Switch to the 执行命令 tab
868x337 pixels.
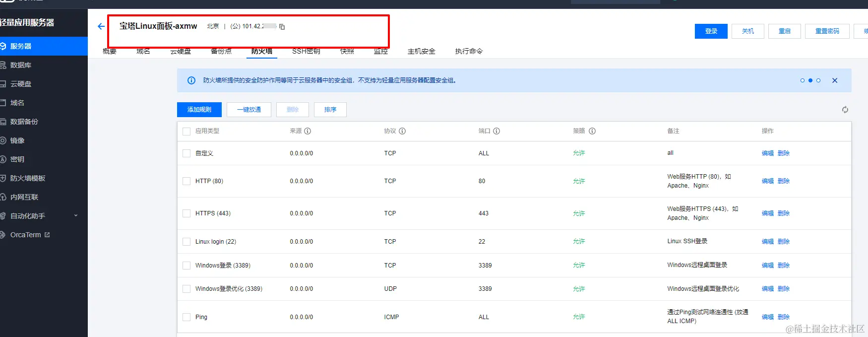469,51
